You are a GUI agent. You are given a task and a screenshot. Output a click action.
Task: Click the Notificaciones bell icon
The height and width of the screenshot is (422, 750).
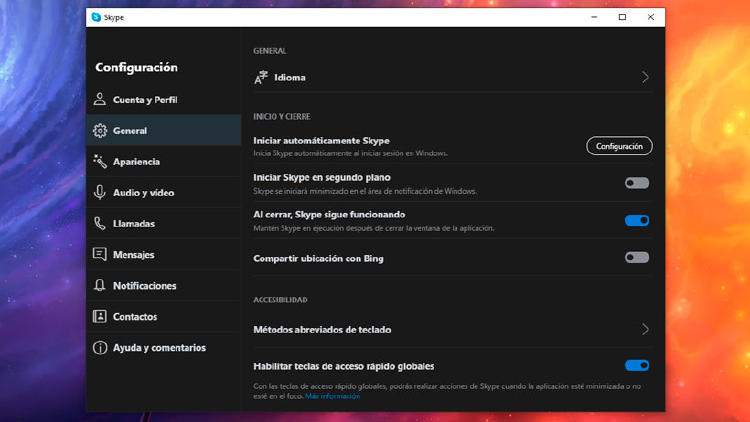100,286
